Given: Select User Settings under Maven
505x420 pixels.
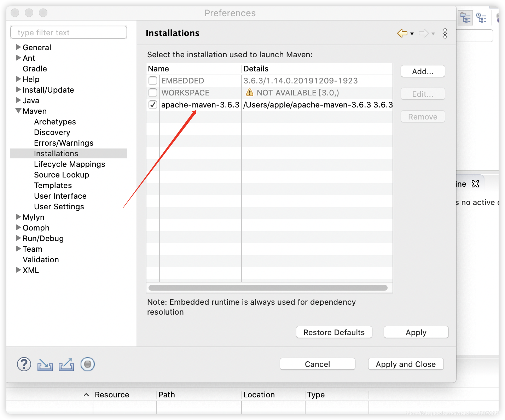Looking at the screenshot, I should pos(59,206).
